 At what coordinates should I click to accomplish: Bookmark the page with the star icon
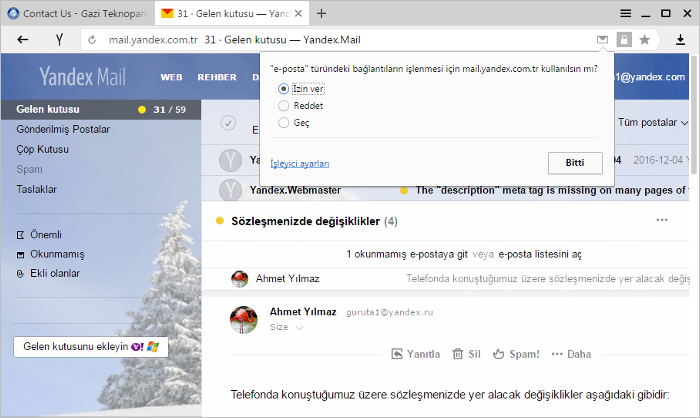click(x=645, y=40)
